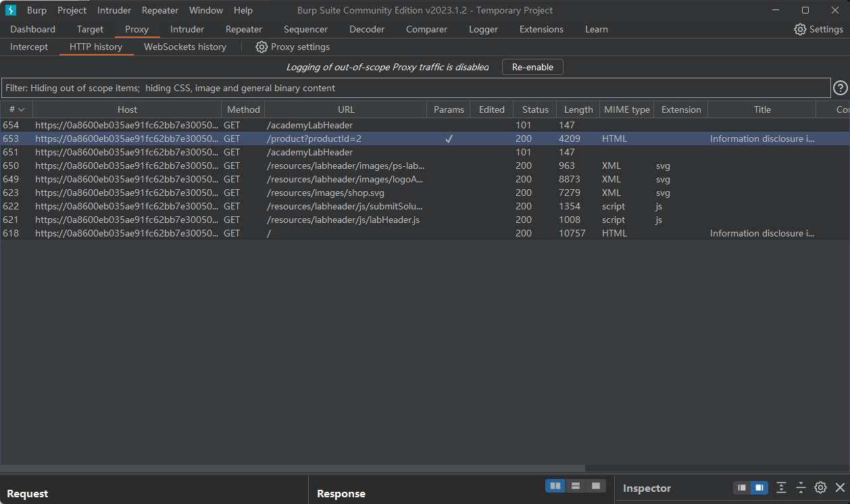The height and width of the screenshot is (504, 850).
Task: Collapse all Inspector sections icon
Action: pyautogui.click(x=801, y=487)
